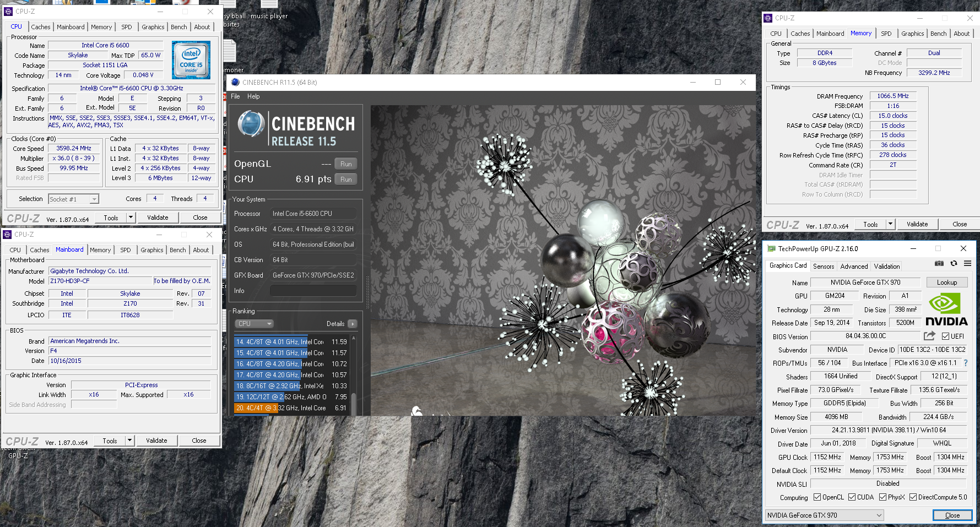
Task: Click the title bar icon of CPU-Z CPU window
Action: tap(8, 11)
